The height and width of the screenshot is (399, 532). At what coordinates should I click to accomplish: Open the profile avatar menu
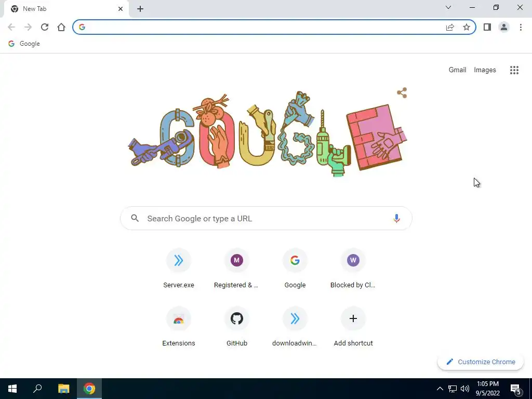tap(504, 27)
